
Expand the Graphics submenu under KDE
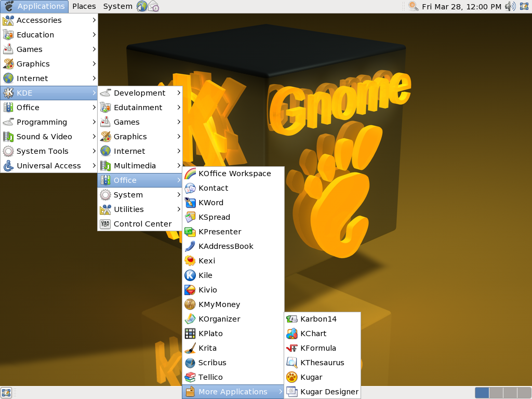(130, 137)
